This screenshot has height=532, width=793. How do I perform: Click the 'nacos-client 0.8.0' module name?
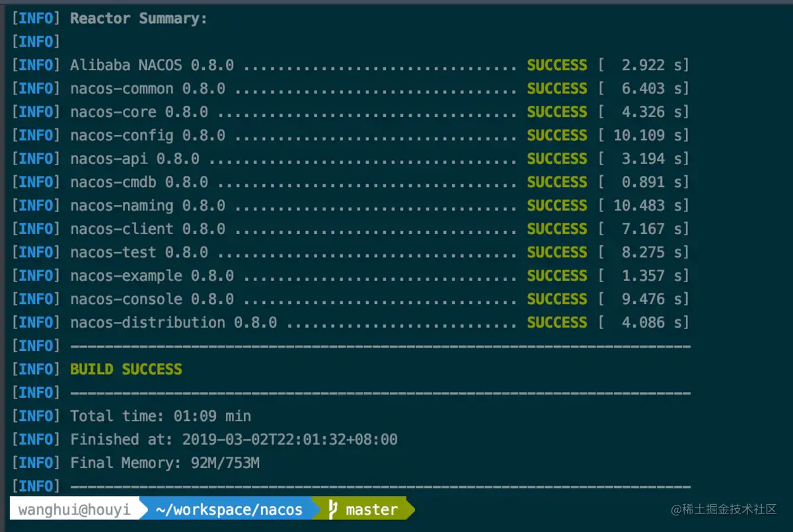[x=148, y=229]
